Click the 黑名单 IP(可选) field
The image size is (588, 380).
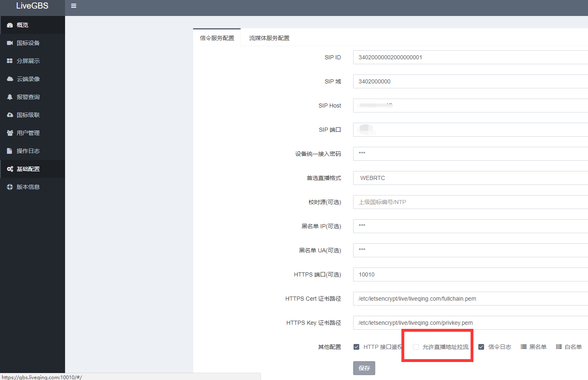471,226
